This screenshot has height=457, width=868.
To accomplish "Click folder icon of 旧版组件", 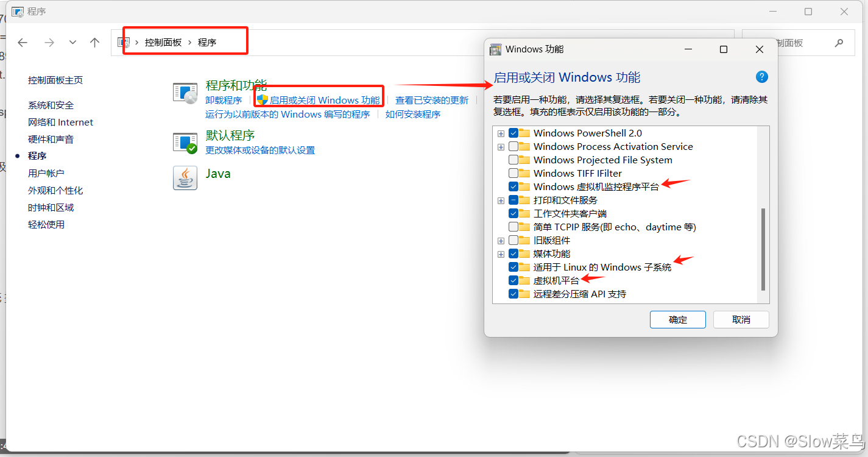I will 524,240.
